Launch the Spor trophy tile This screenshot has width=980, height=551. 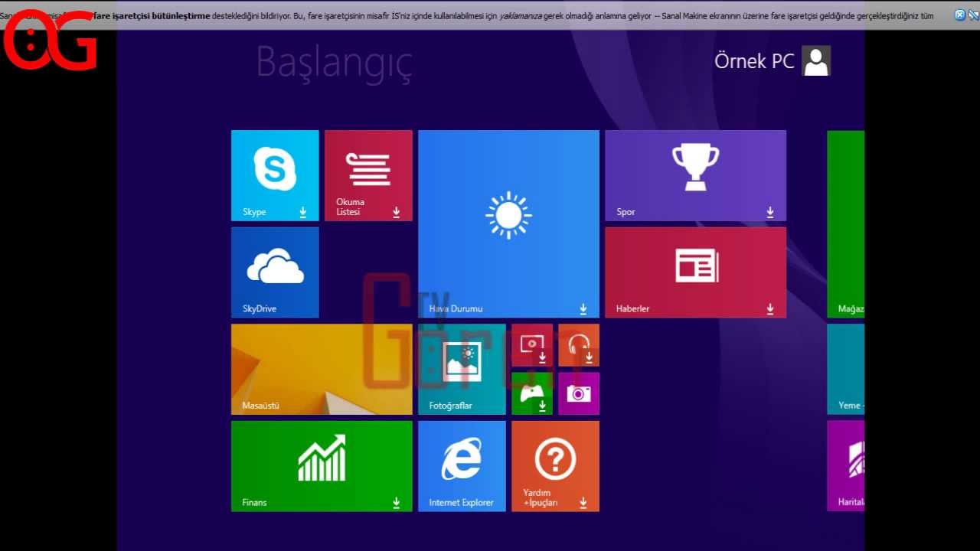coord(695,175)
